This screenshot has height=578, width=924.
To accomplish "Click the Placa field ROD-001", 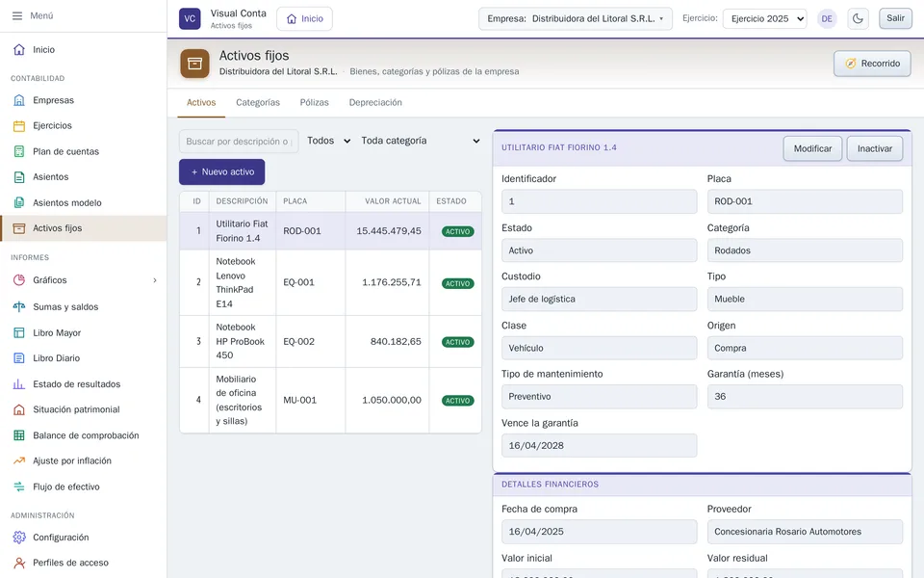I will (x=805, y=201).
